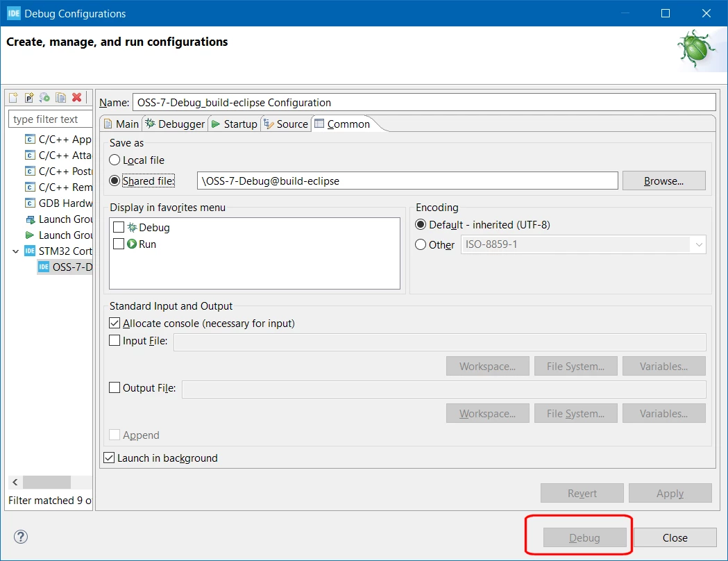728x561 pixels.
Task: Select the STM32 Cortex tree item
Action: click(58, 251)
